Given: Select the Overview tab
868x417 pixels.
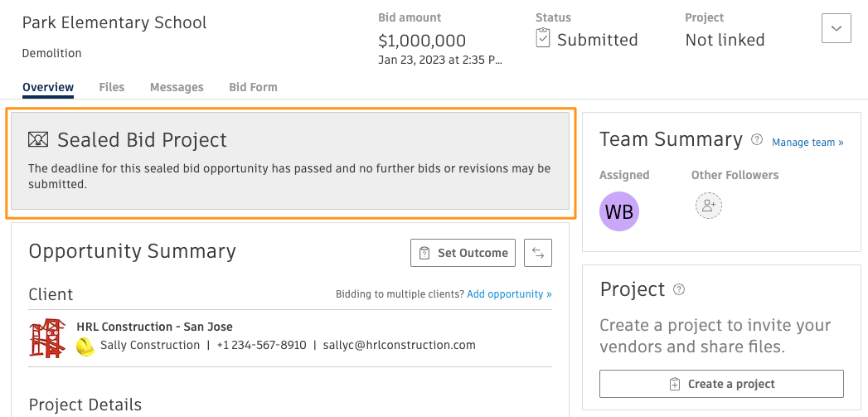Looking at the screenshot, I should tap(48, 87).
